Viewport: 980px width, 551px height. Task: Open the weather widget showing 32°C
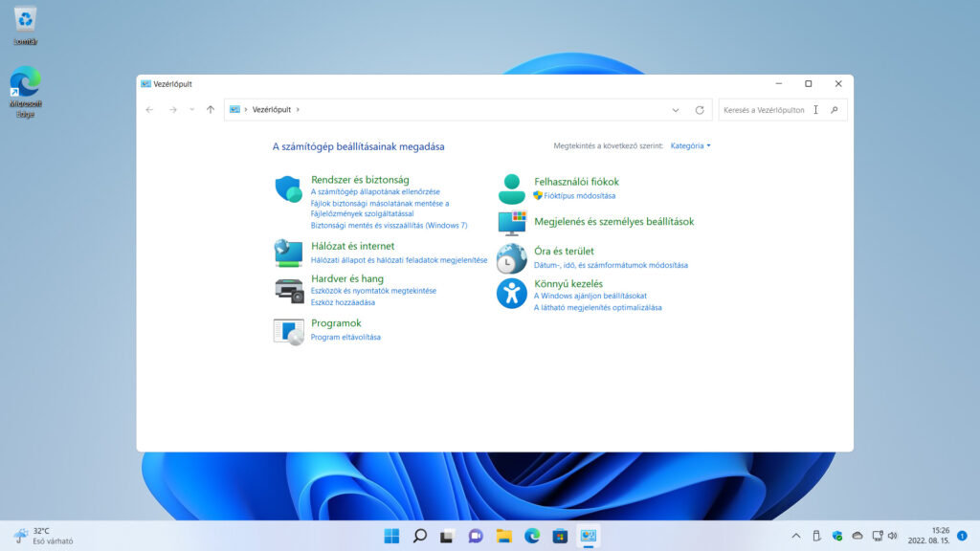click(x=42, y=536)
